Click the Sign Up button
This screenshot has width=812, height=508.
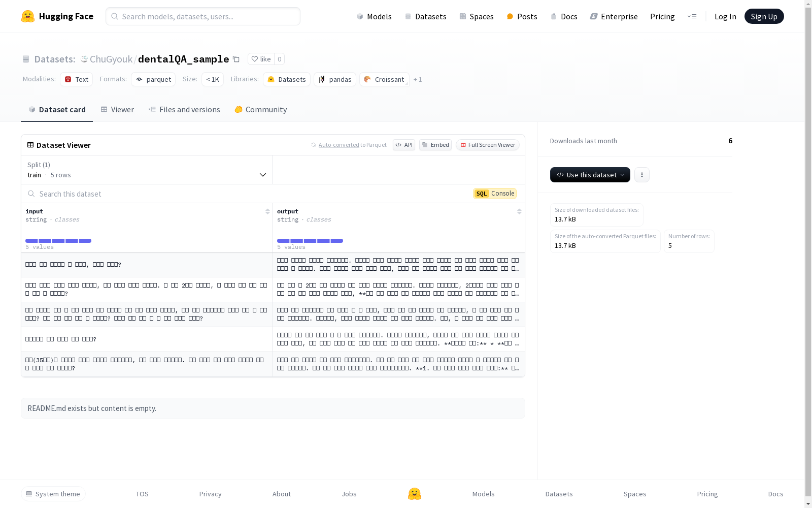tap(764, 16)
